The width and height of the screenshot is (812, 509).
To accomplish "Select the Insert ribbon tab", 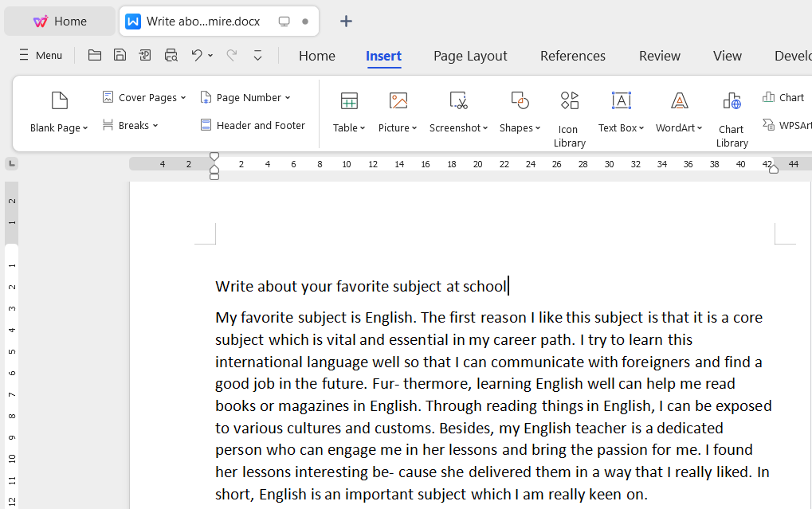I will click(384, 56).
